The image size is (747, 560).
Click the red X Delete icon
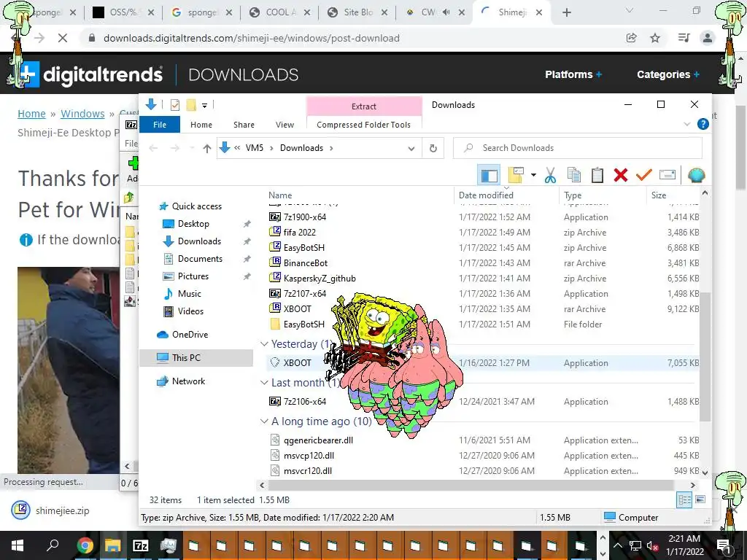620,175
